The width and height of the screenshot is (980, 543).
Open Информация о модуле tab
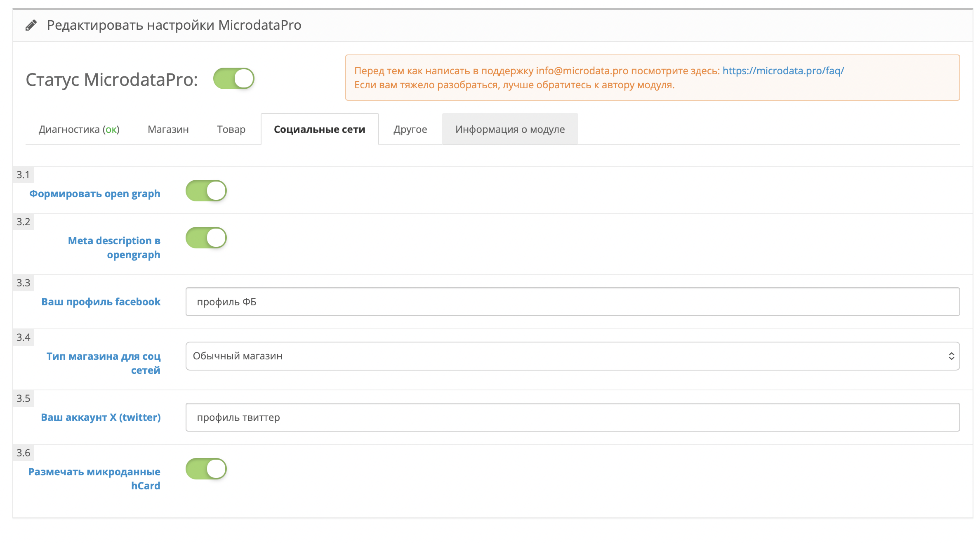510,129
